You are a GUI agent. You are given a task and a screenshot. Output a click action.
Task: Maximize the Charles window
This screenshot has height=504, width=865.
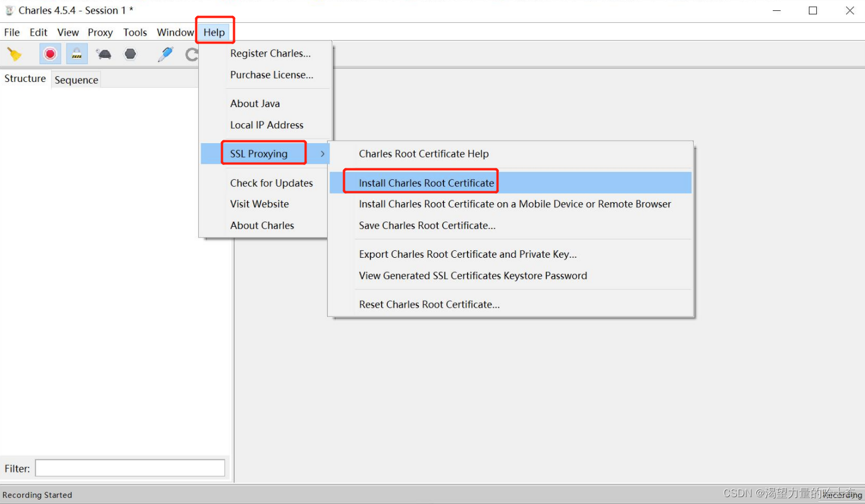(813, 10)
